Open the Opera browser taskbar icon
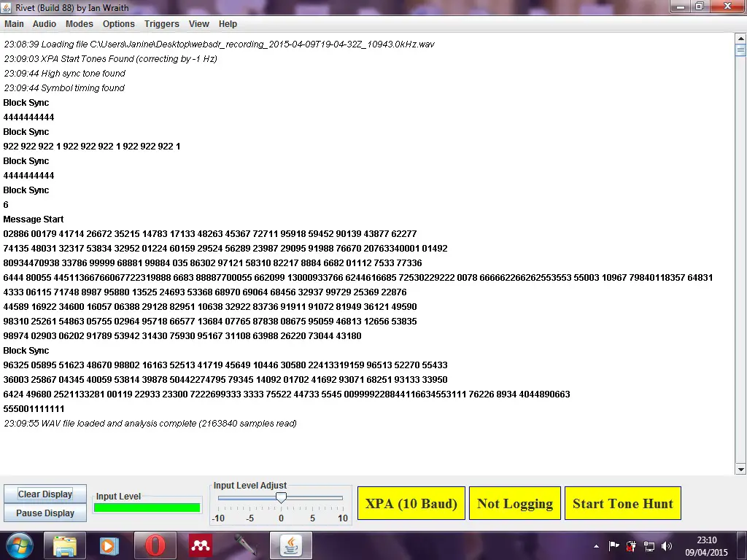This screenshot has width=747, height=560. tap(155, 545)
